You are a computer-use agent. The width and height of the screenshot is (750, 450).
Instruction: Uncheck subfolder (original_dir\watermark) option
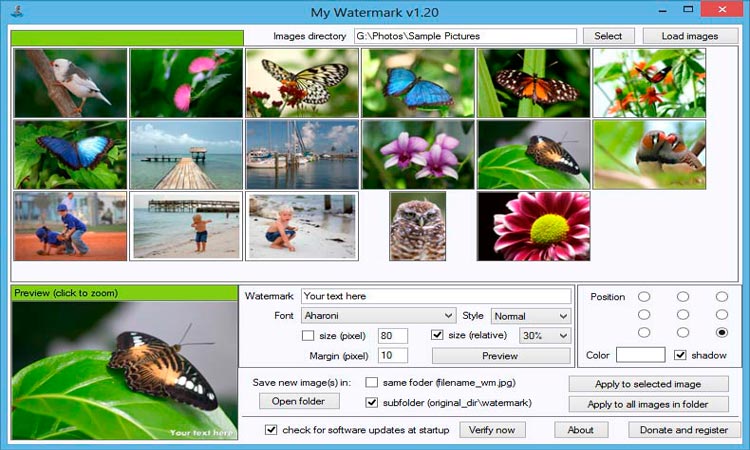[x=372, y=403]
